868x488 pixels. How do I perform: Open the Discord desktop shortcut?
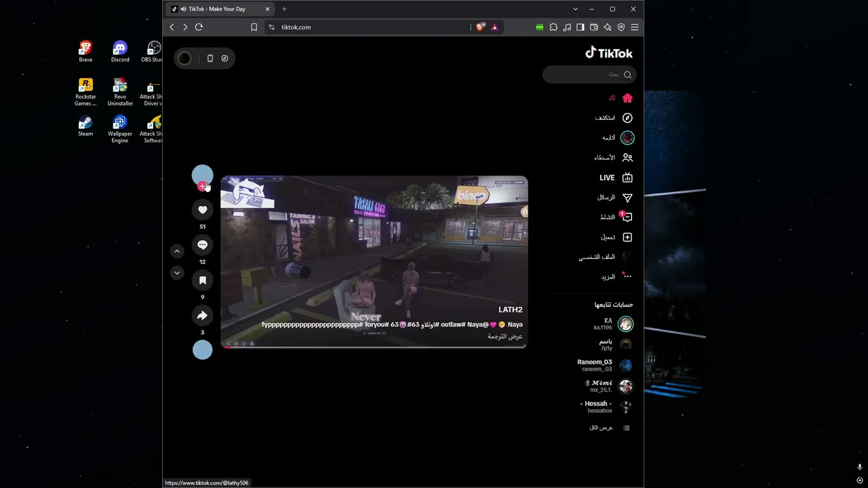[120, 52]
